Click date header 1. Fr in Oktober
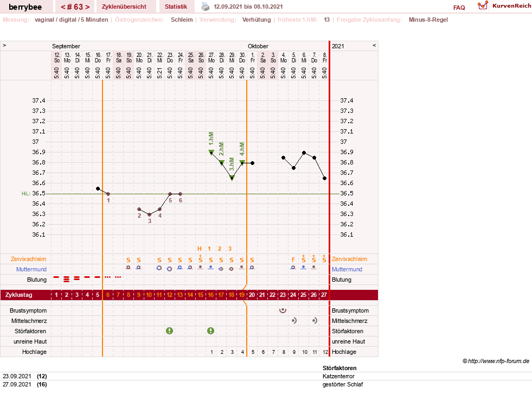 253,58
